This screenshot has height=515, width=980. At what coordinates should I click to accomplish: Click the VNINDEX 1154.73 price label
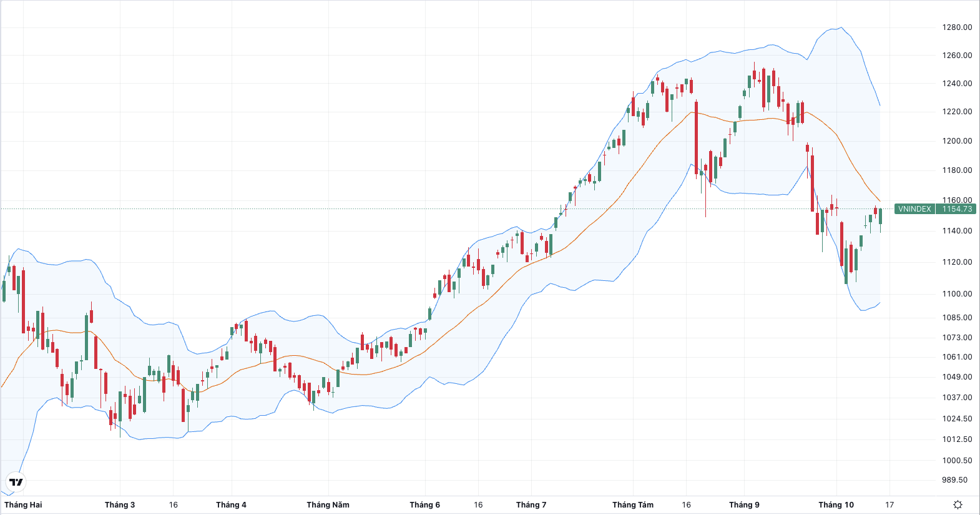coord(935,209)
